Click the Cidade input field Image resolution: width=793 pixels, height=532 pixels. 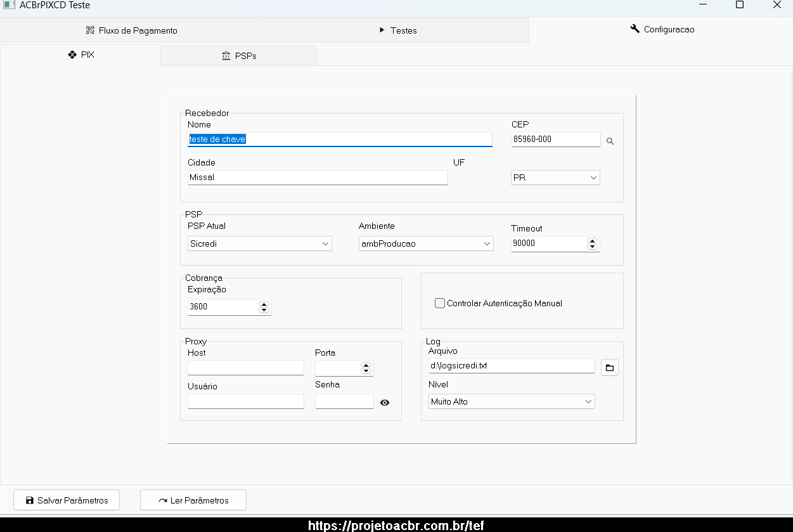click(x=318, y=178)
